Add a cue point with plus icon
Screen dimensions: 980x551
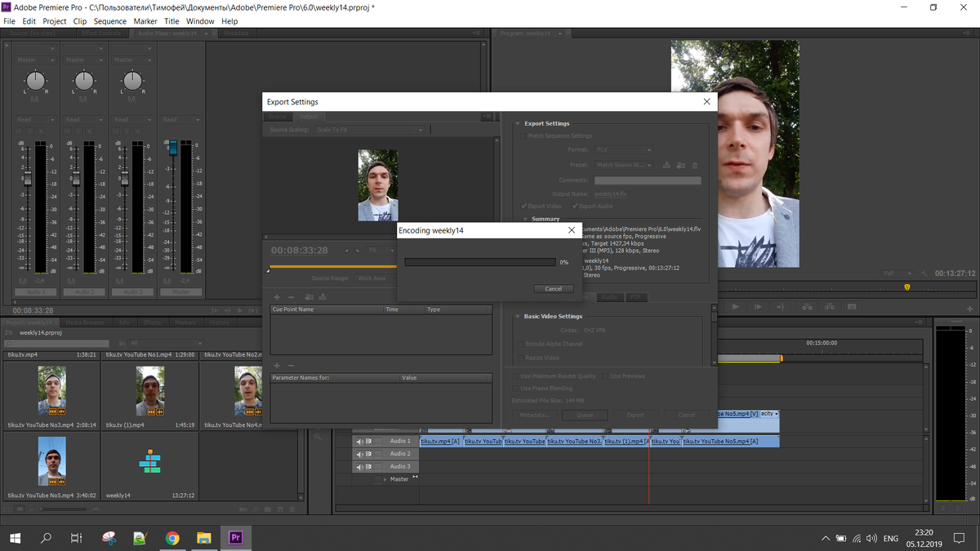click(x=278, y=297)
